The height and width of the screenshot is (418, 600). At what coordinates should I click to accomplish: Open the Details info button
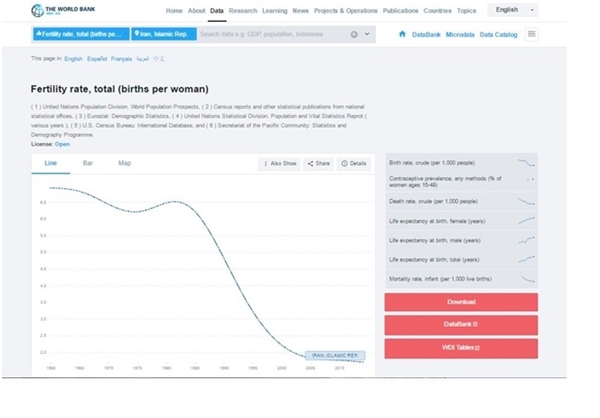click(x=354, y=163)
